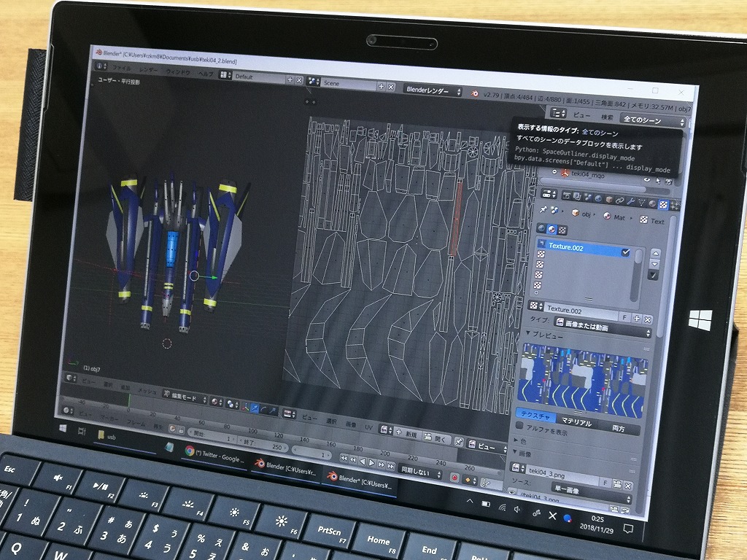The height and width of the screenshot is (560, 747).
Task: Toggle Texture.002 slot enabled checkbox
Action: tap(625, 252)
